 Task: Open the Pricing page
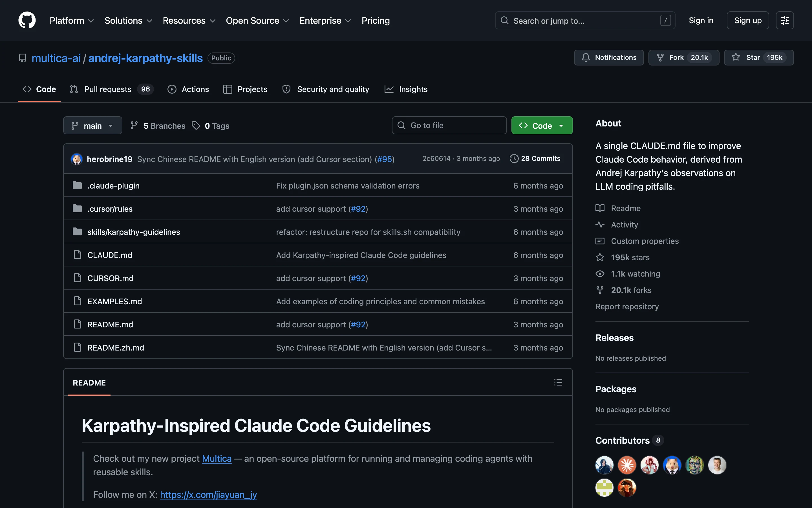(376, 21)
